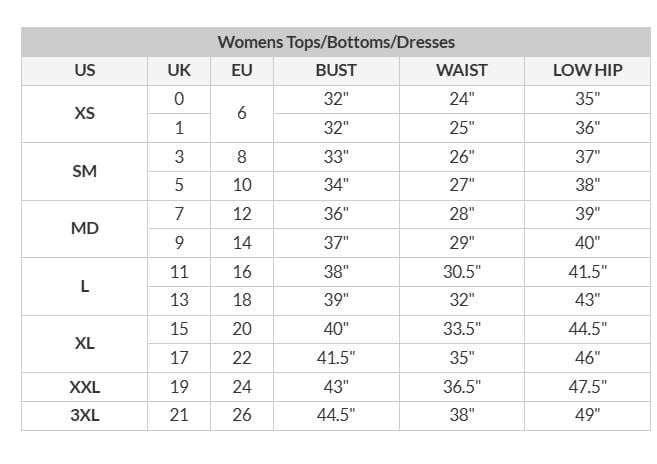Click the WAIST column header

[x=462, y=70]
